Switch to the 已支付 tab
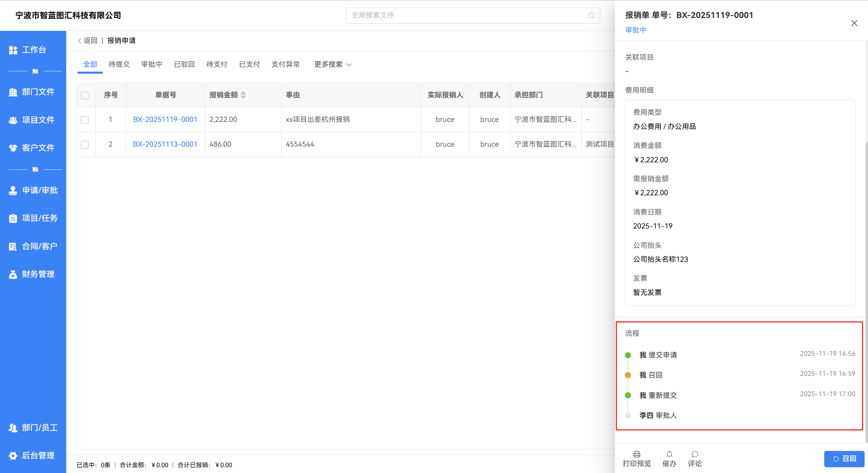The image size is (868, 473). (249, 65)
